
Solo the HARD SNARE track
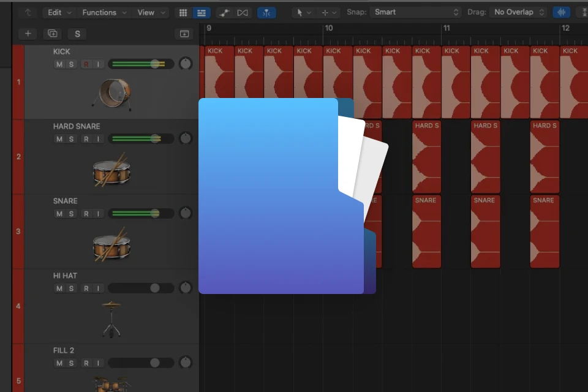click(x=71, y=139)
